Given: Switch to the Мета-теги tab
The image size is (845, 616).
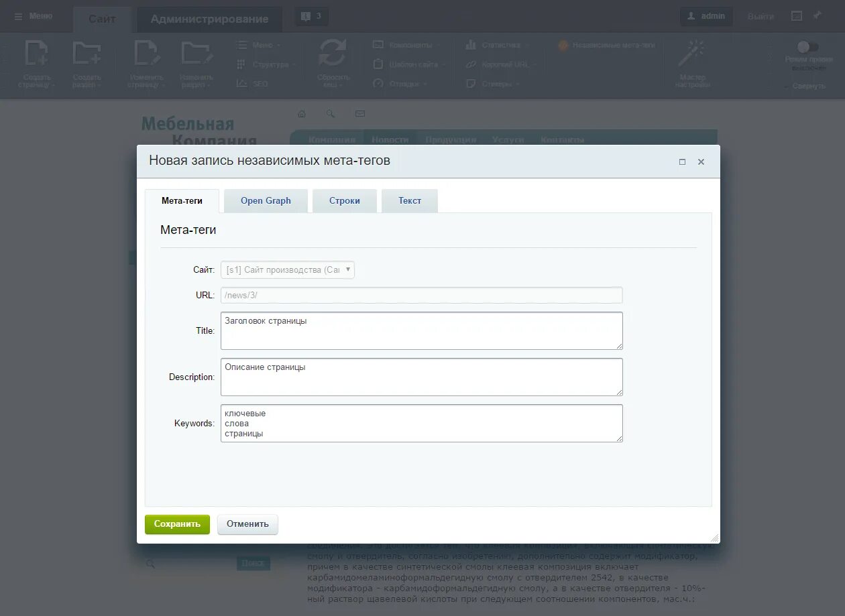Looking at the screenshot, I should 182,200.
